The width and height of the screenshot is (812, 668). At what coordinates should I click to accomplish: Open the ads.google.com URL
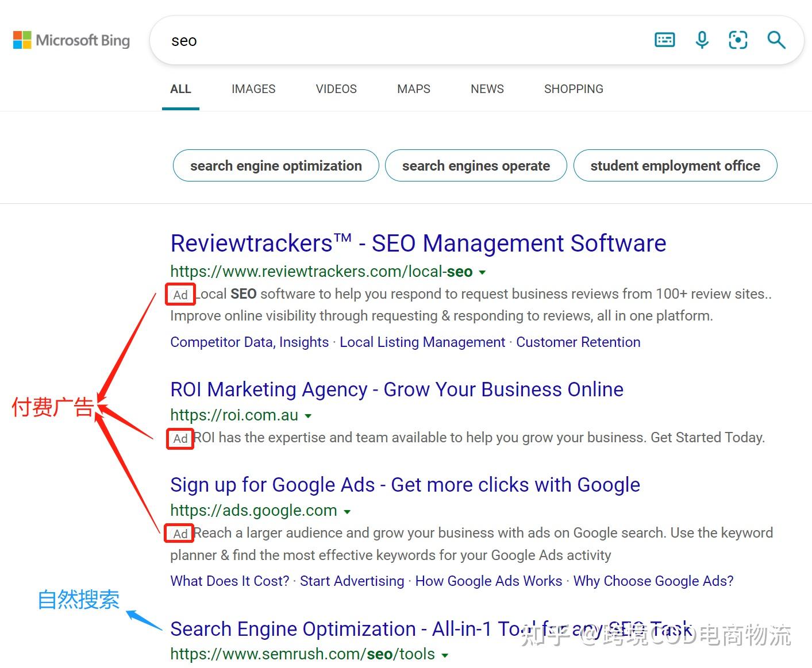(x=253, y=511)
